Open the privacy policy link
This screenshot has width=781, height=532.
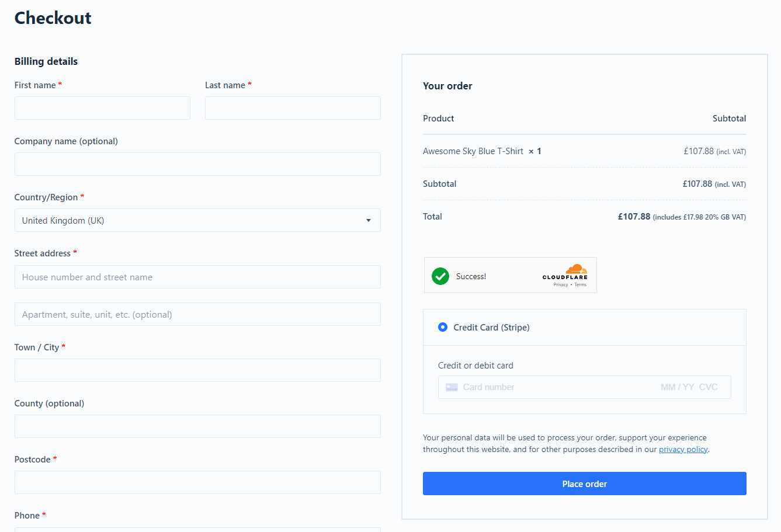[683, 449]
